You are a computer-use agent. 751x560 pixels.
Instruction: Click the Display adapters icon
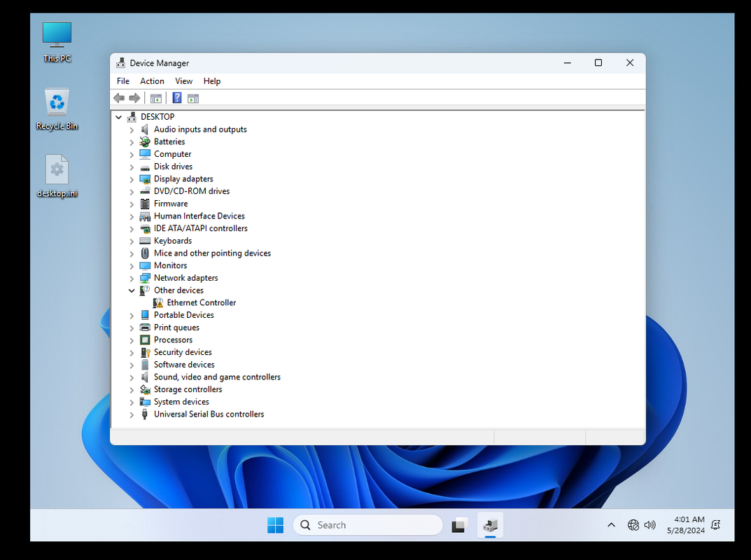click(x=145, y=178)
